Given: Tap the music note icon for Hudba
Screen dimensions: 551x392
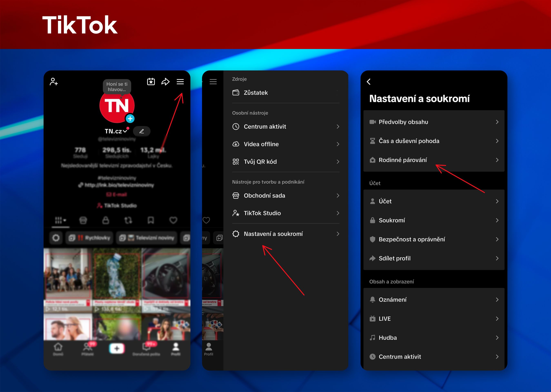Looking at the screenshot, I should pyautogui.click(x=372, y=338).
